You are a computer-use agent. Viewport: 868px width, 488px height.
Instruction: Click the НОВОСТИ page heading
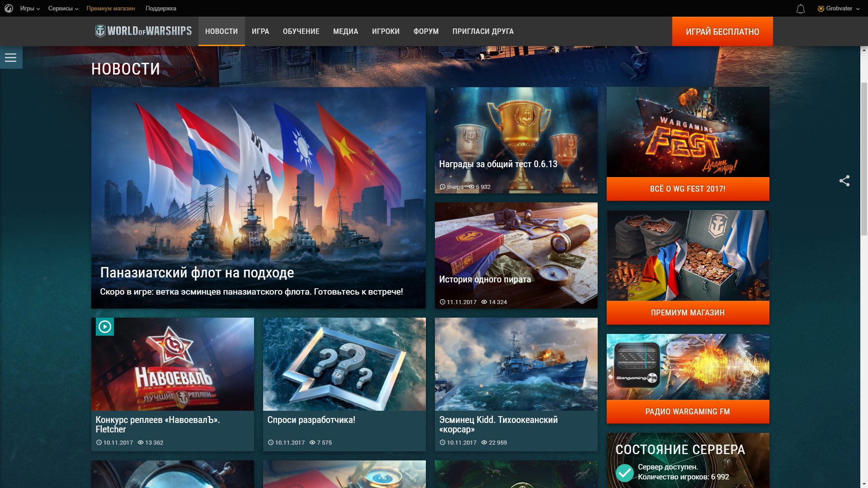click(126, 69)
